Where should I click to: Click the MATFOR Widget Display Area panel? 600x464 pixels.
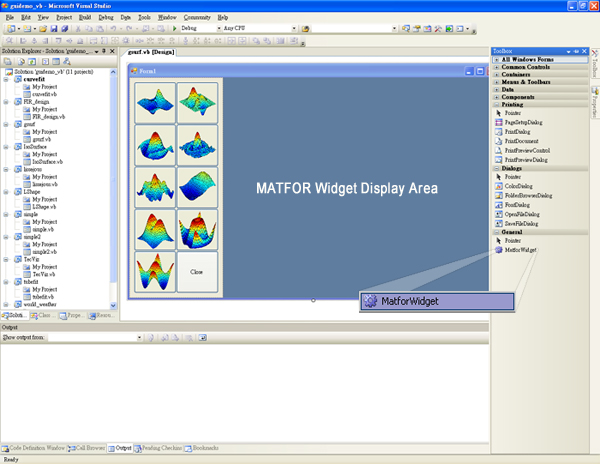pos(355,187)
